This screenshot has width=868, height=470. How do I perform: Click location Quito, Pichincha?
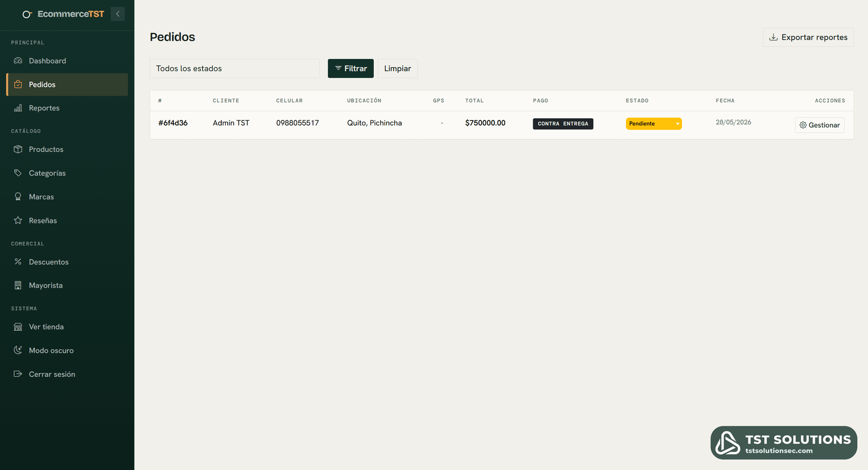374,123
